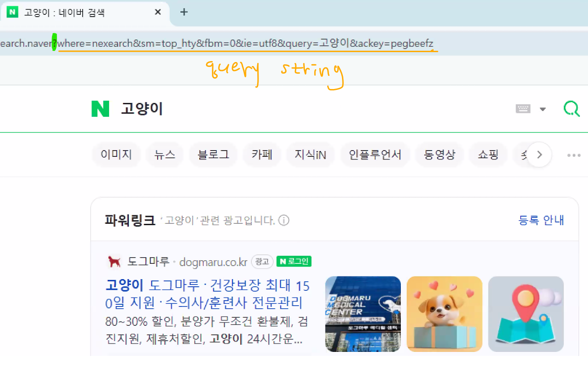Click the green search magnifier icon
The width and height of the screenshot is (588, 391).
click(571, 109)
